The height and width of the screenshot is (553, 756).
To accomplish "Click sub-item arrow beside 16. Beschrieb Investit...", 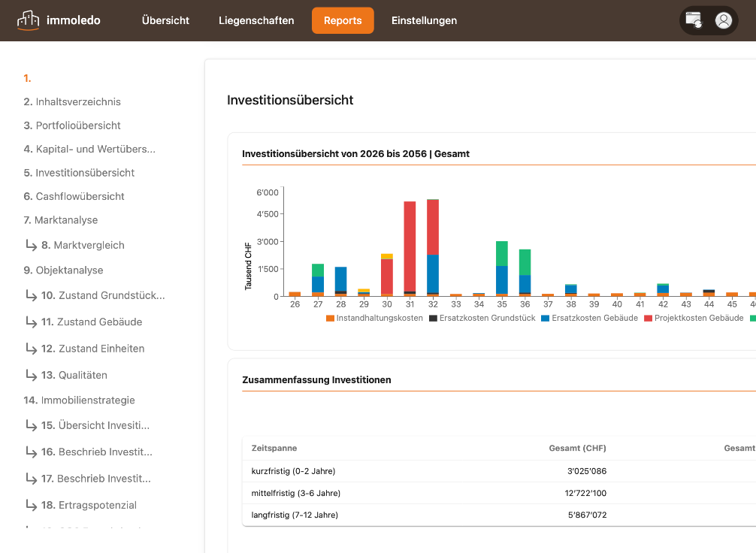I will pos(32,452).
